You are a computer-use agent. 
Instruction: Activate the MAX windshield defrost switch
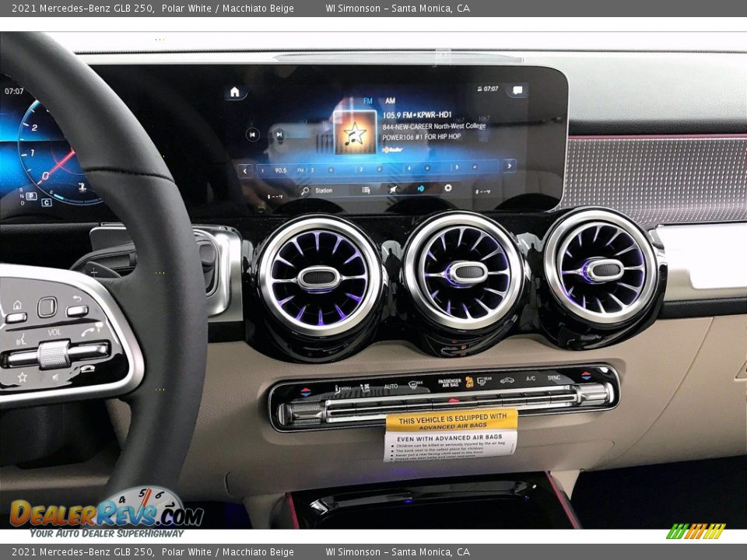click(416, 385)
